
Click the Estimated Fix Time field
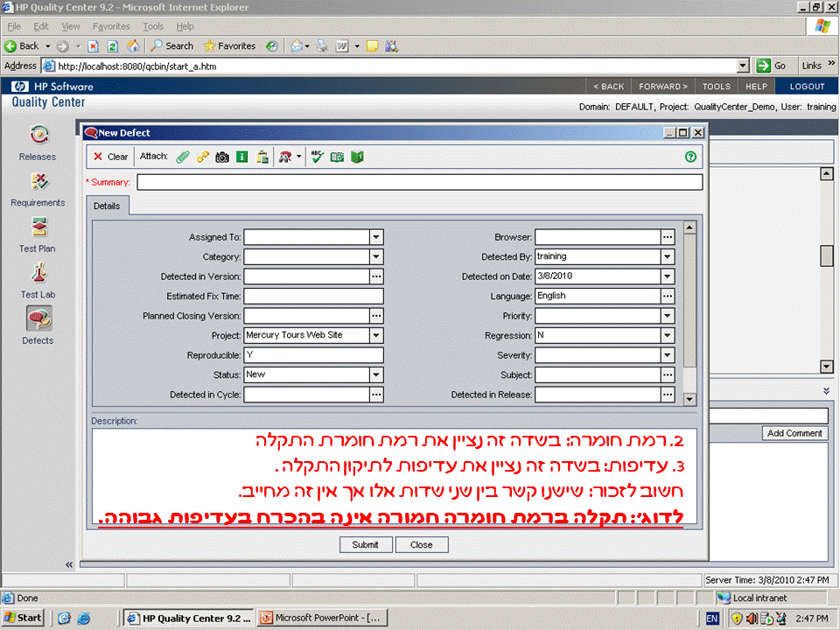(313, 296)
